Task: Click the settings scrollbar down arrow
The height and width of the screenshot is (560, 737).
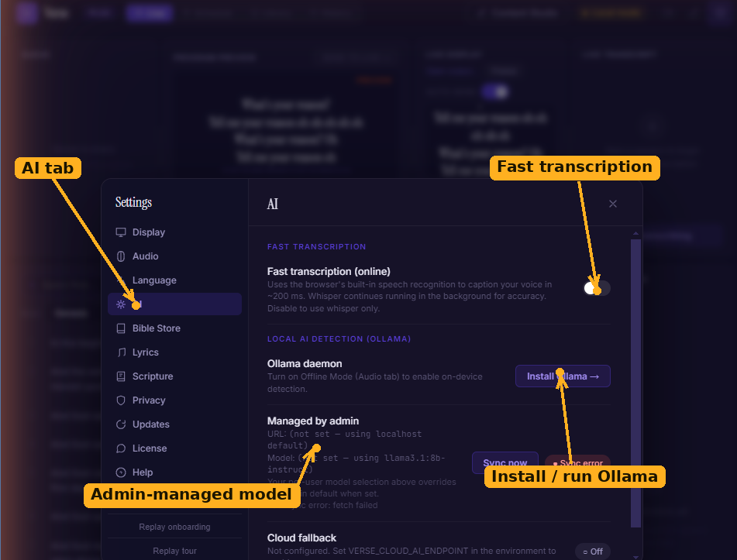Action: point(635,557)
